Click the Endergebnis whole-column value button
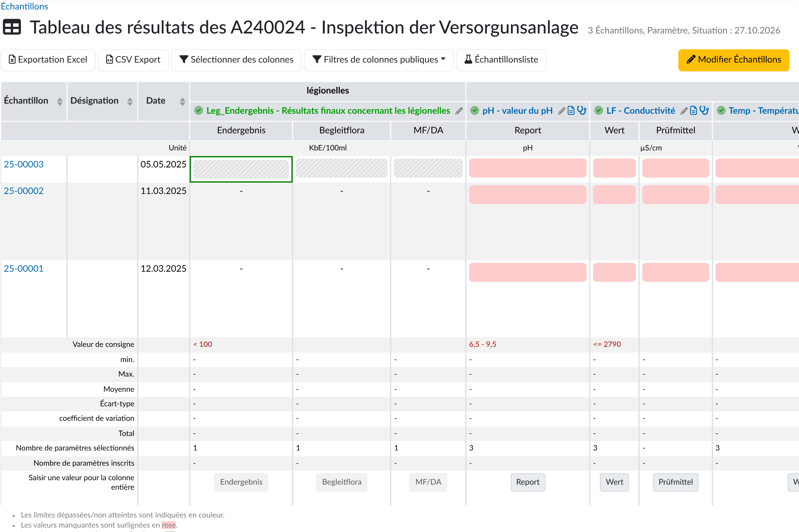The height and width of the screenshot is (532, 799). [241, 482]
